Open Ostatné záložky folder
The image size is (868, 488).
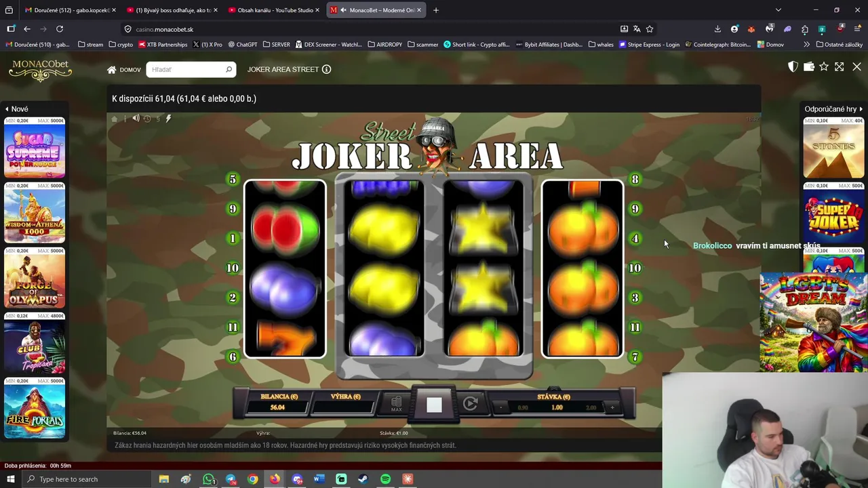[840, 45]
